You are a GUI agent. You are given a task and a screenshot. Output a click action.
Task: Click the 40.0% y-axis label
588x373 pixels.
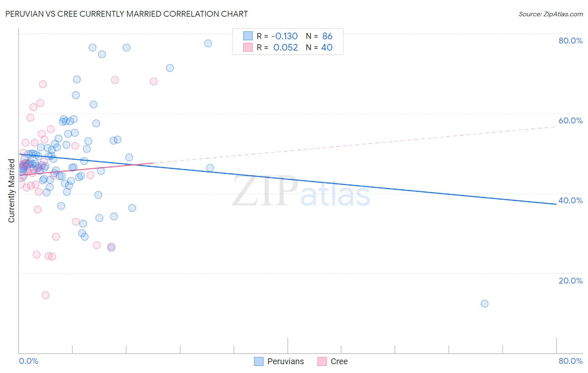pos(570,200)
